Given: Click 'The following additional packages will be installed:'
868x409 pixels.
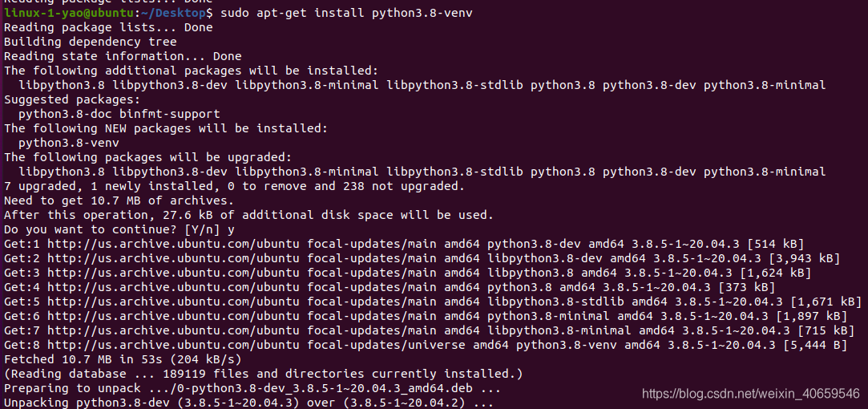Looking at the screenshot, I should coord(191,71).
